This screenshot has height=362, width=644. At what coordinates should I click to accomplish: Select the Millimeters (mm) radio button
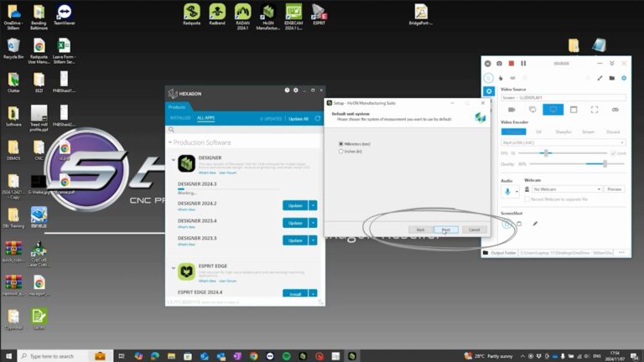[340, 144]
